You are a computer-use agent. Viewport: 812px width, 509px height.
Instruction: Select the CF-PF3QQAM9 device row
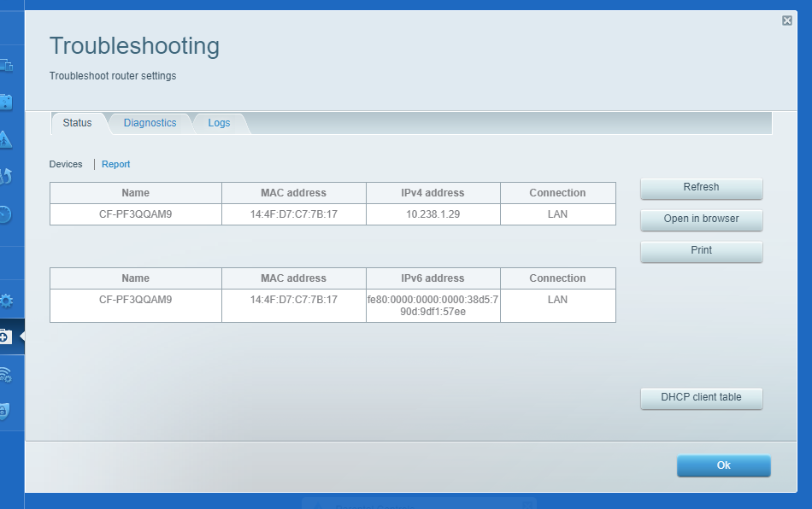[135, 214]
